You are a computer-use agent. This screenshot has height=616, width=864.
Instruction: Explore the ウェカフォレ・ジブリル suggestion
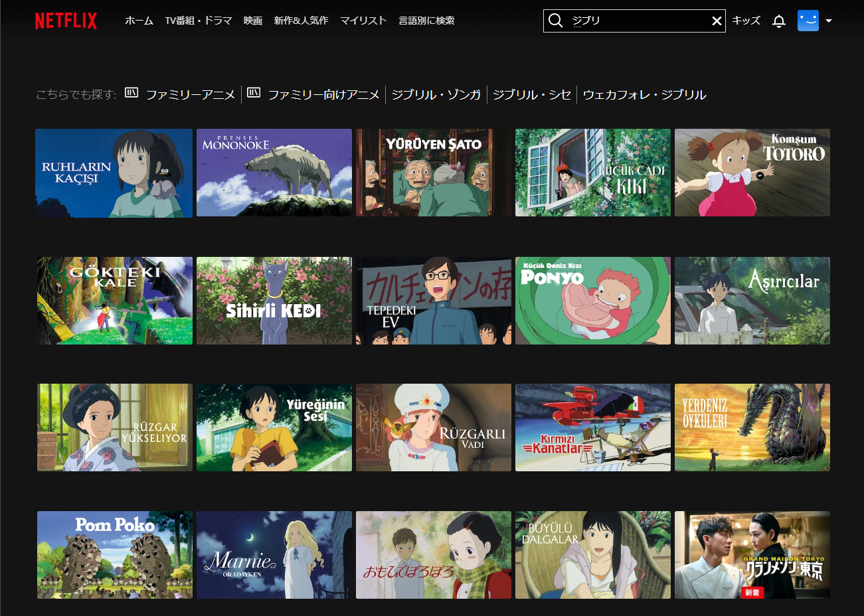point(644,95)
